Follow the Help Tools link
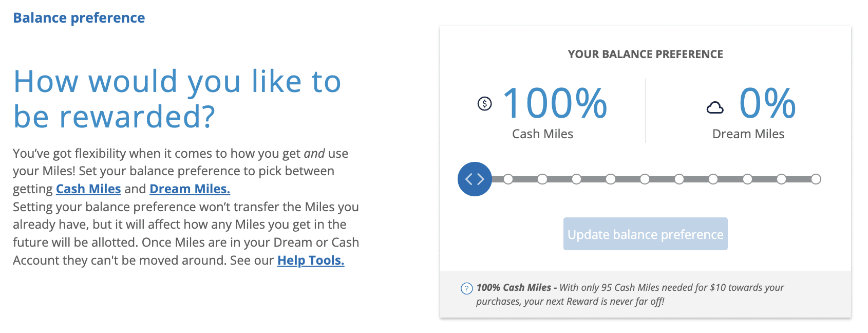 click(311, 261)
